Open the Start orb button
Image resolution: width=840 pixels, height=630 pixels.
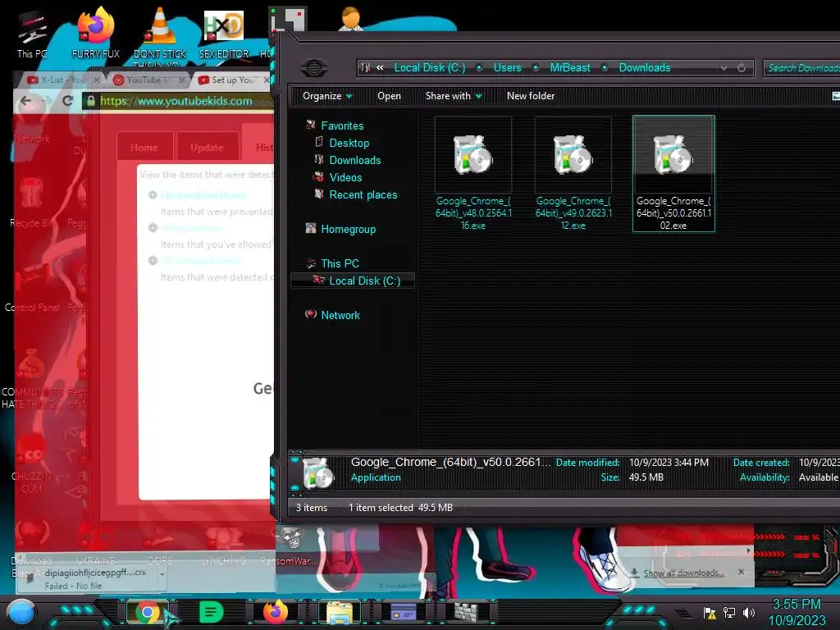click(21, 613)
